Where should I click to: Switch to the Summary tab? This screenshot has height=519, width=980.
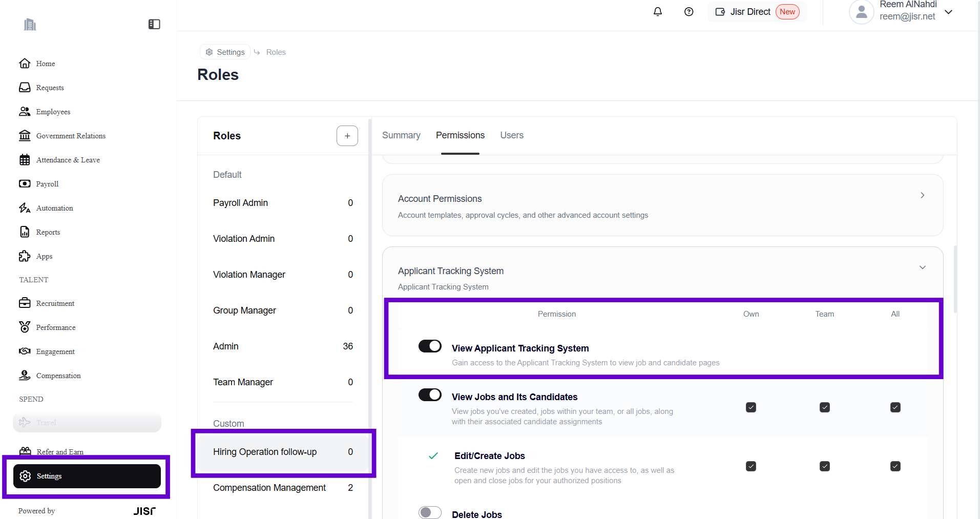[401, 135]
